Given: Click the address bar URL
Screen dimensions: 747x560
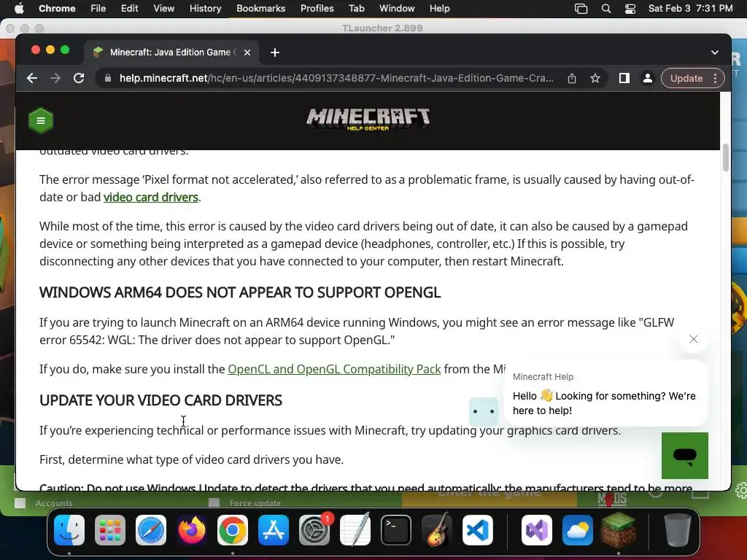Looking at the screenshot, I should click(x=336, y=78).
